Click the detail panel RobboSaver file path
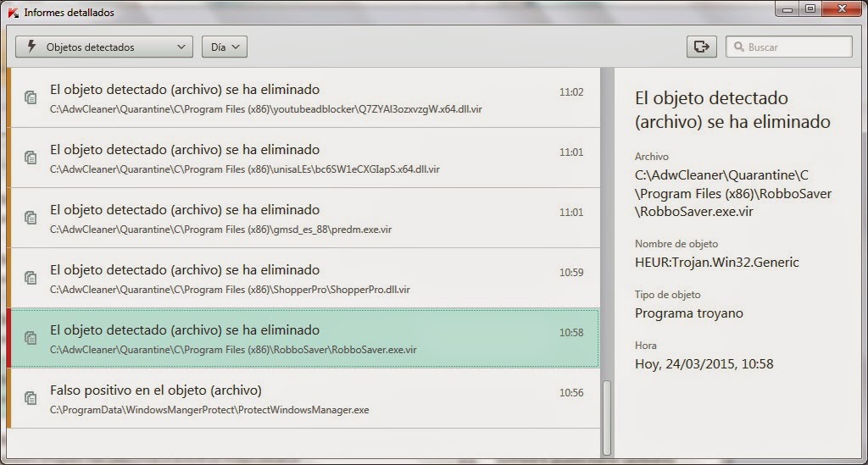 pyautogui.click(x=733, y=193)
